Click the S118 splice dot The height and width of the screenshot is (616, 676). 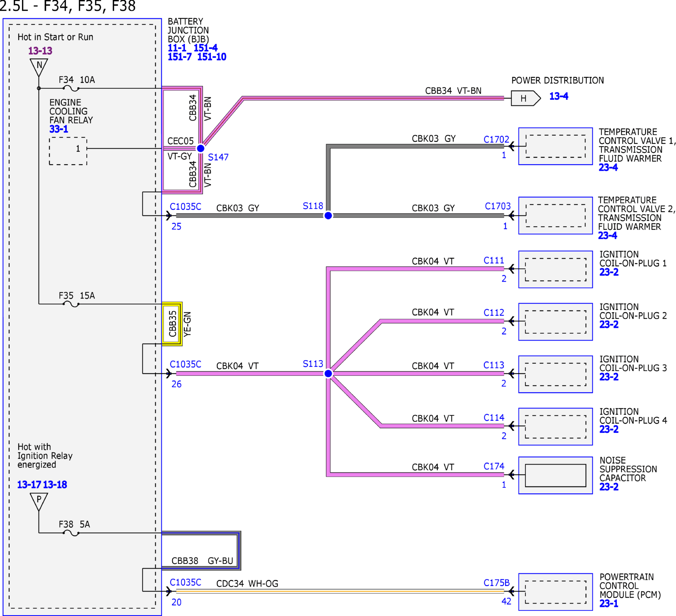pos(328,215)
